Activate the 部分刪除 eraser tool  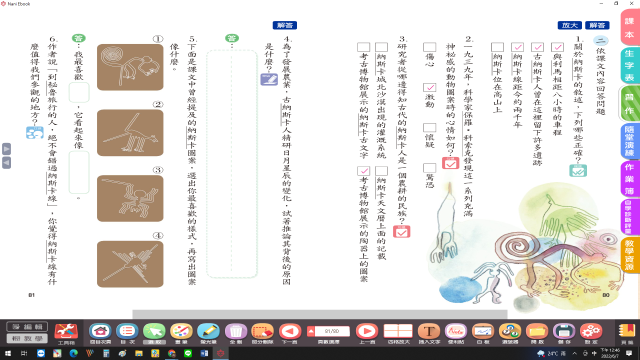coord(262,331)
